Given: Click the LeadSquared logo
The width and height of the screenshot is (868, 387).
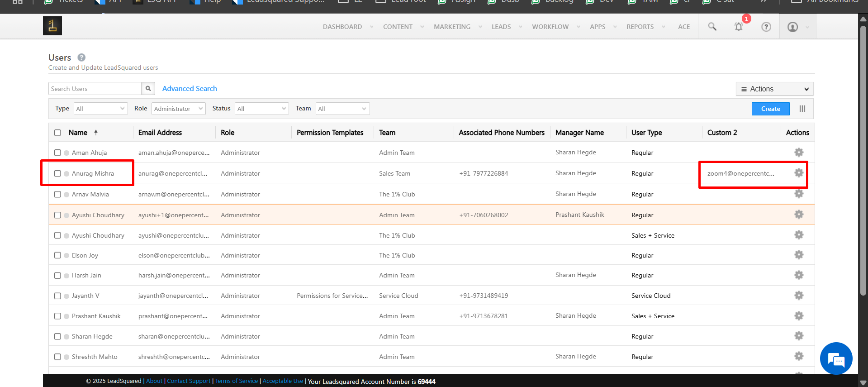Looking at the screenshot, I should point(52,26).
